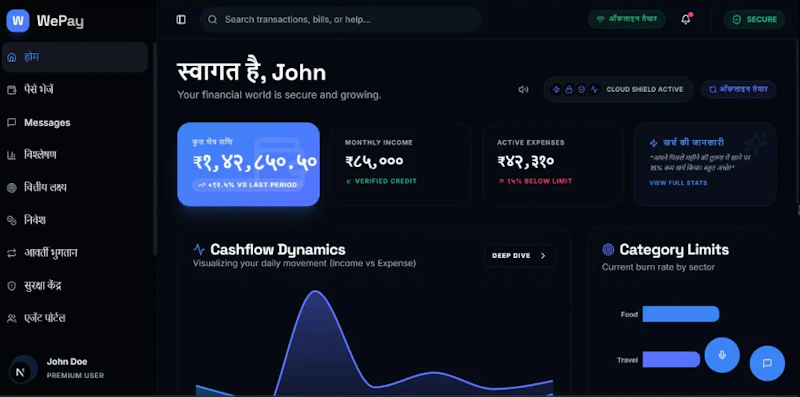Click the pulse activity icon in Cloud Shield
This screenshot has width=800, height=397.
(594, 90)
